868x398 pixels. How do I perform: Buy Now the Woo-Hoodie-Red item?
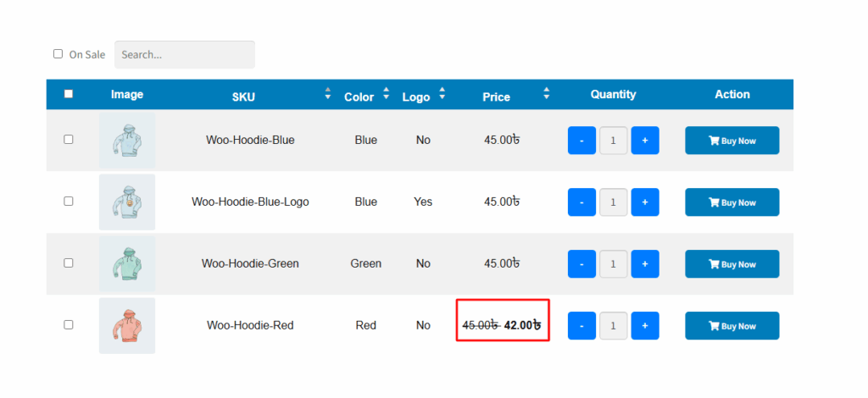point(732,325)
